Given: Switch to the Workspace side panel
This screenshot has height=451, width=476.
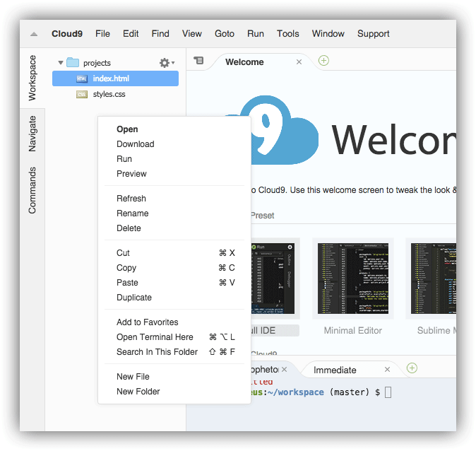Looking at the screenshot, I should coord(32,78).
